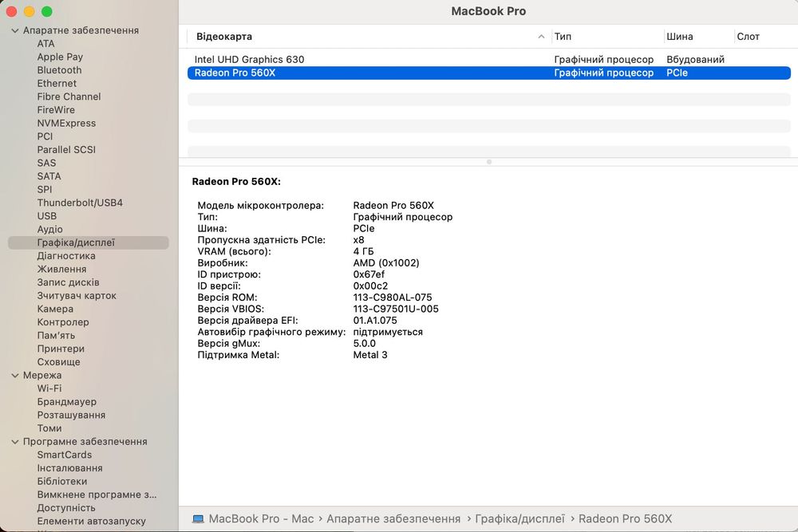Click the vendor value AMD (0x1002)

(386, 263)
